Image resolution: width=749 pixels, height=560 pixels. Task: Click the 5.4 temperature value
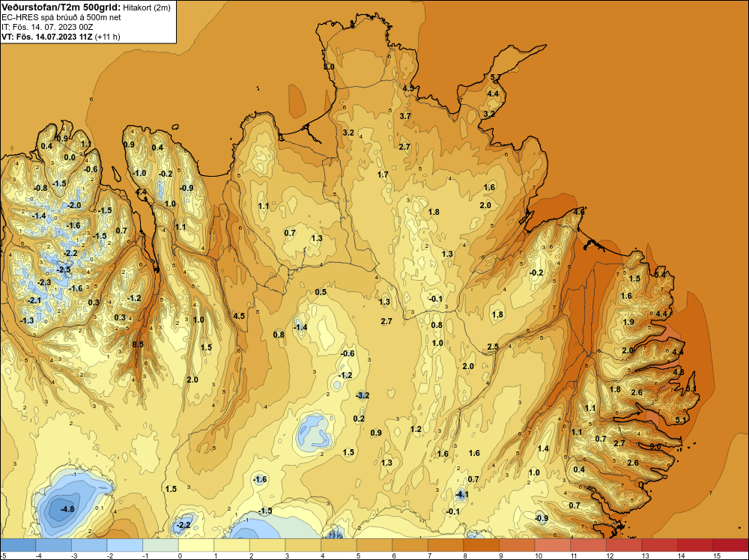[660, 275]
